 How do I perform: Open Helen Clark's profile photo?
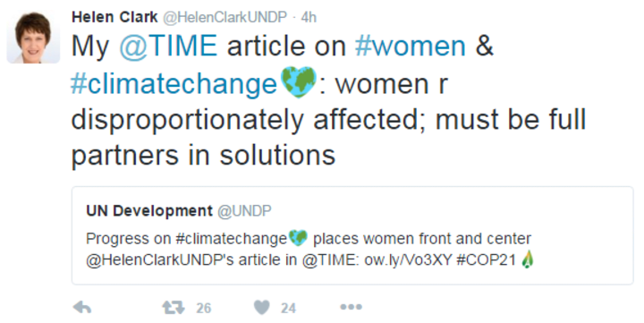click(x=33, y=38)
